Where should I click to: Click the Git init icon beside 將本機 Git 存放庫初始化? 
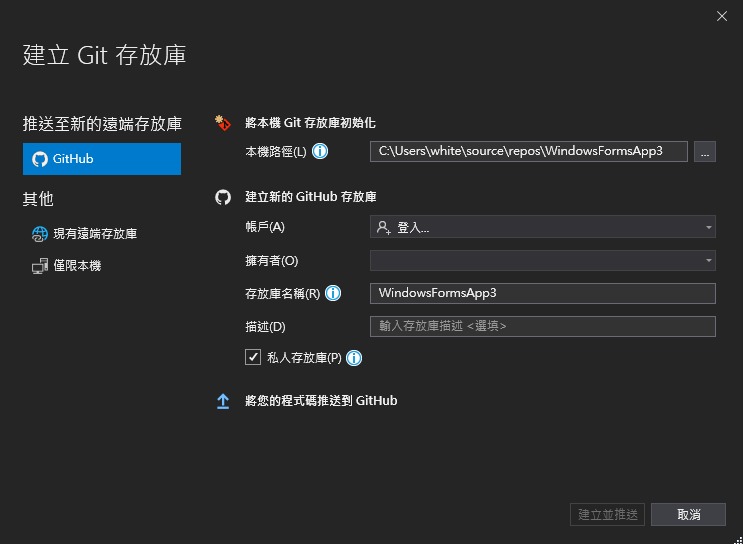223,123
